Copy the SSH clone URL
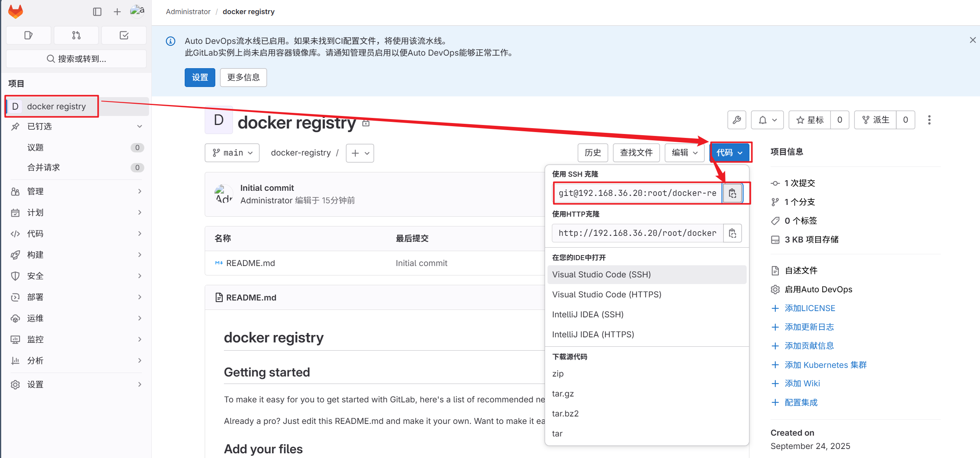Image resolution: width=980 pixels, height=458 pixels. coord(732,193)
